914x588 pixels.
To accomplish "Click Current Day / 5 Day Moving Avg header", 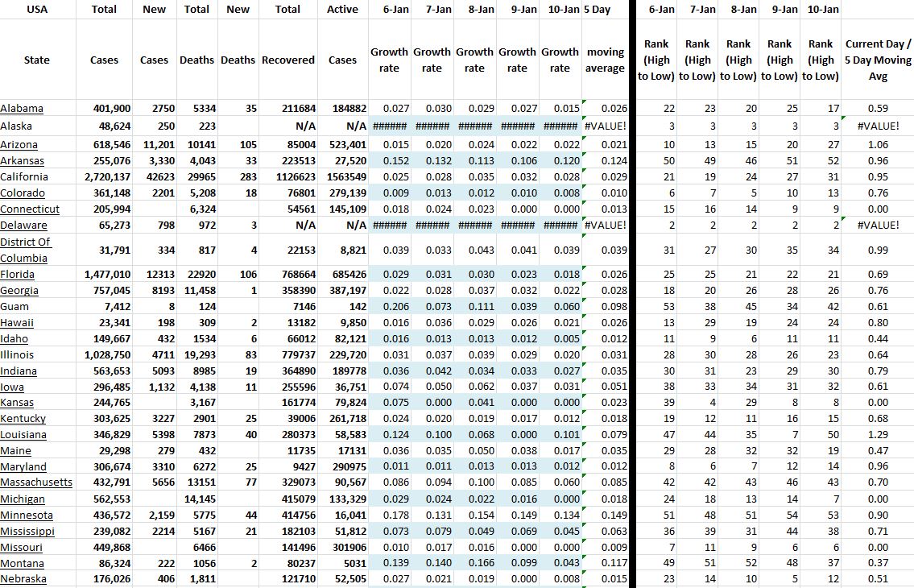I will (878, 60).
